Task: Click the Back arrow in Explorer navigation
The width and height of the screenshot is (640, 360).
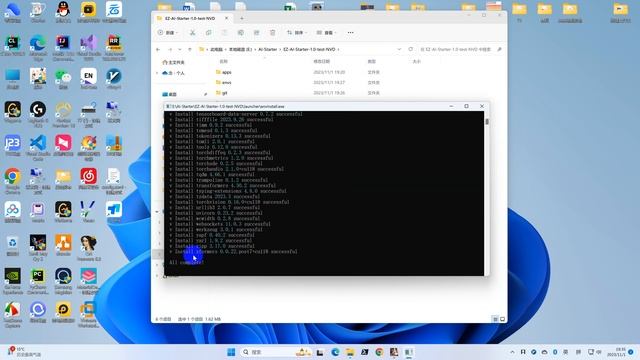Action: (158, 49)
